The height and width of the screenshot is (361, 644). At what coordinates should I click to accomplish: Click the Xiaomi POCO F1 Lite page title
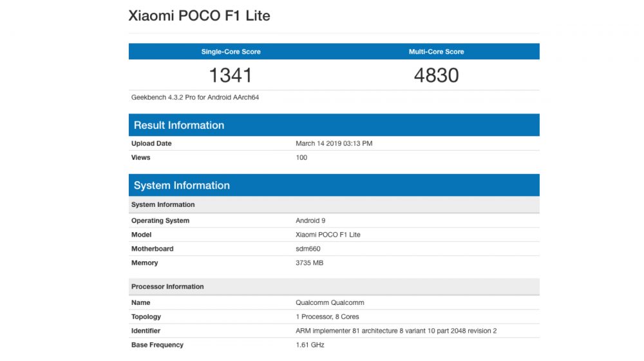199,16
